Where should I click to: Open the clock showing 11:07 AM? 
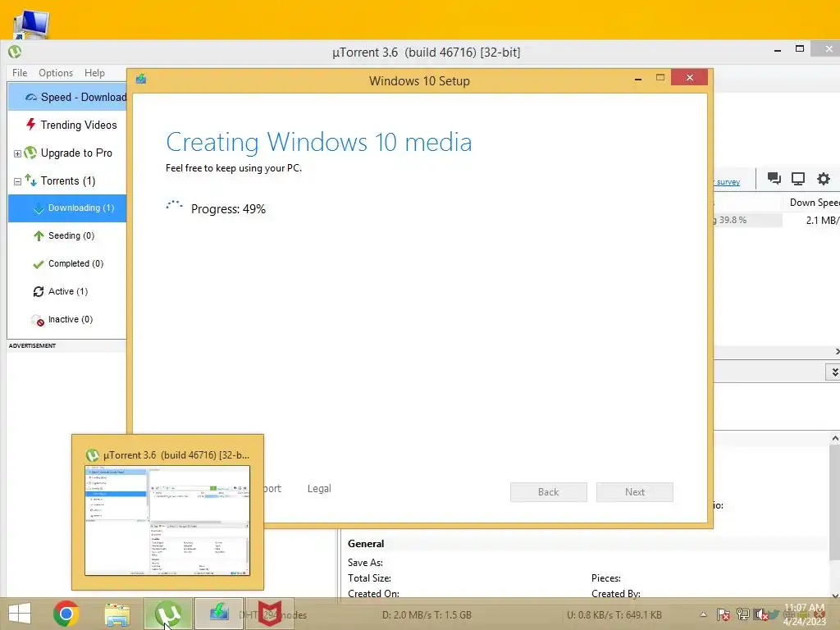point(805,614)
